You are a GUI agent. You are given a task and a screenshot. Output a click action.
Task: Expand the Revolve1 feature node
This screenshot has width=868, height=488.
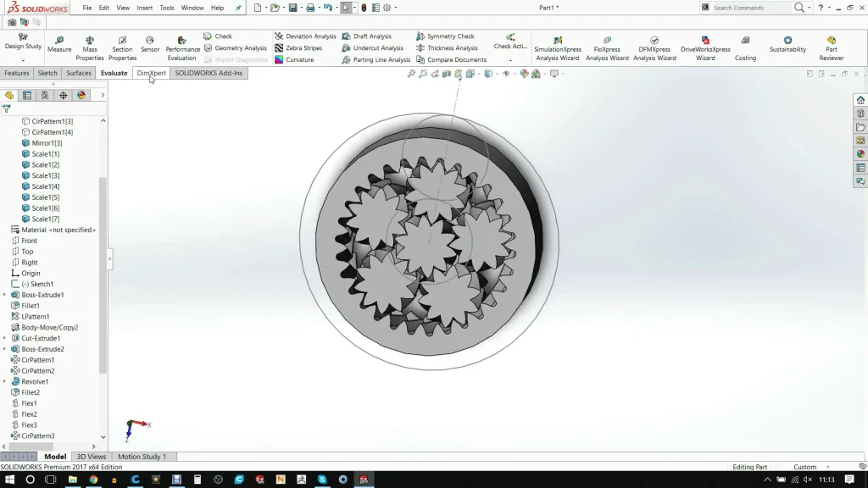pyautogui.click(x=5, y=382)
